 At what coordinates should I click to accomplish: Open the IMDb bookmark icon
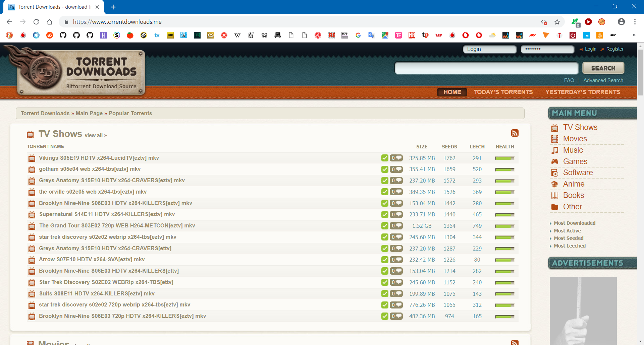[170, 35]
